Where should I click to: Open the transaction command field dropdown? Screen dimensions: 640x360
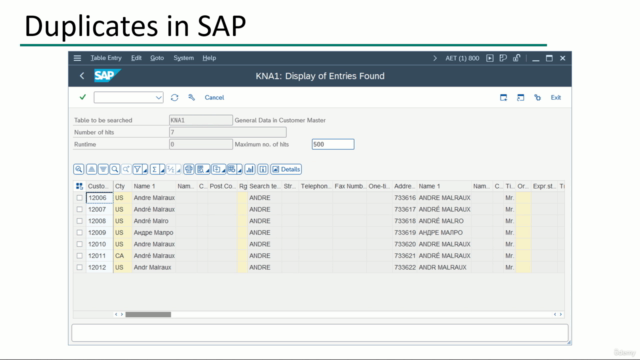pos(159,98)
